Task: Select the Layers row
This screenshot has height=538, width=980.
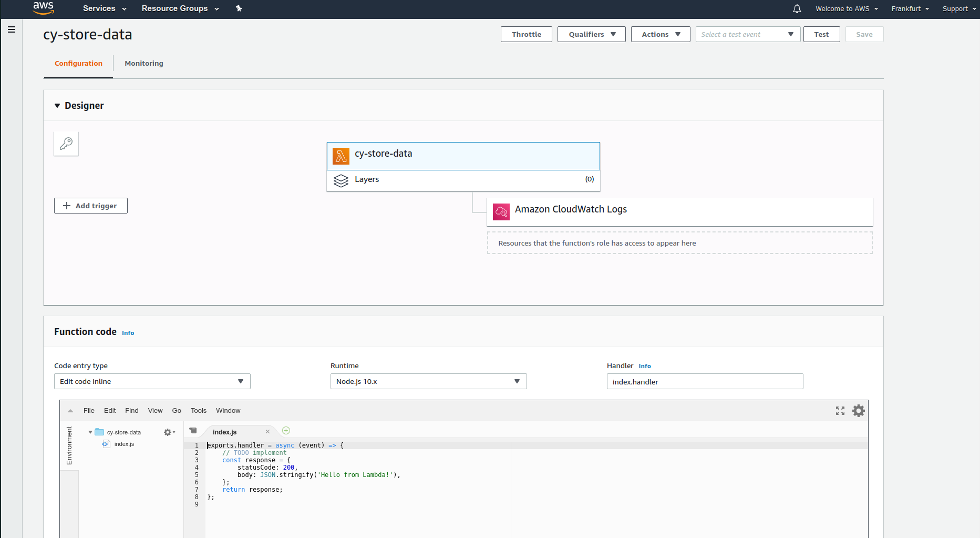Action: (x=463, y=180)
